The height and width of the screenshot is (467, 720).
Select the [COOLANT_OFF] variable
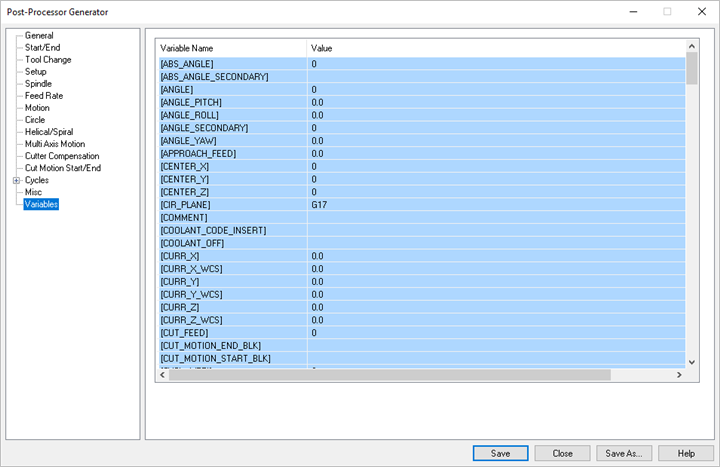point(422,243)
